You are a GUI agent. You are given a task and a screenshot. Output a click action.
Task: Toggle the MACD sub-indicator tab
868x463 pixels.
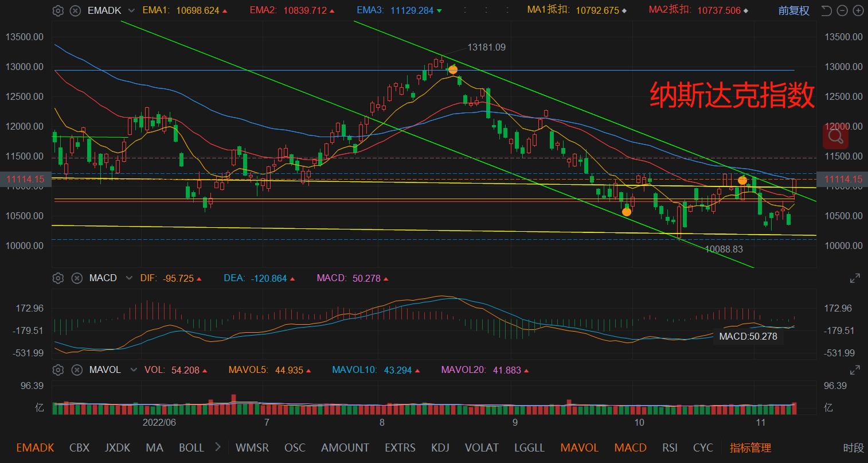[x=631, y=448]
